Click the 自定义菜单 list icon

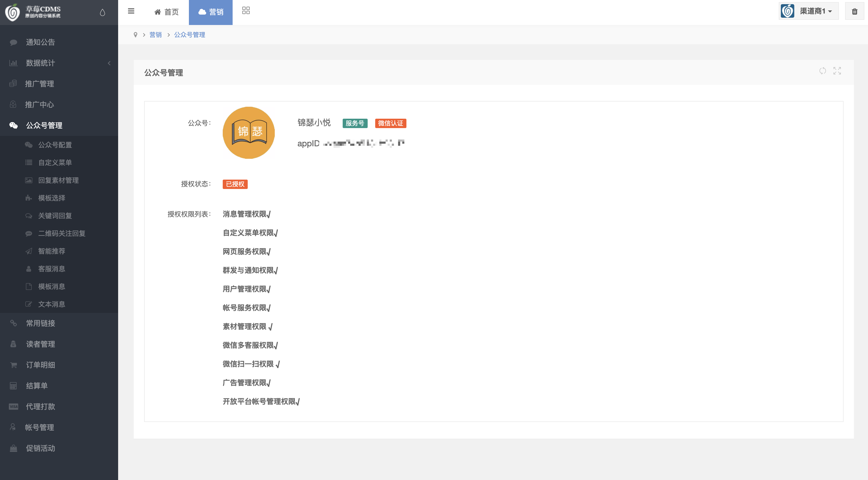[x=29, y=162]
